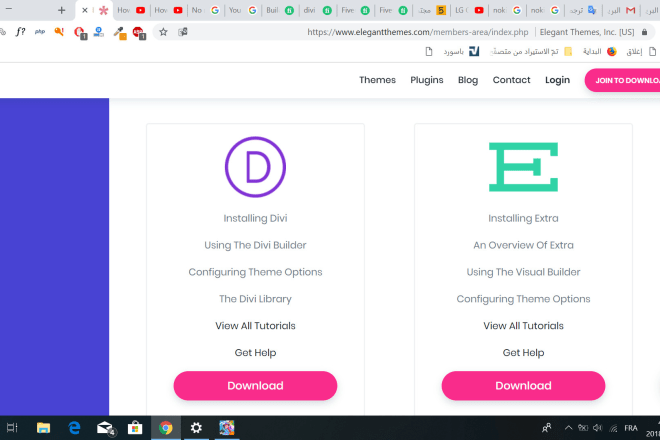Screen dimensions: 660x440
Task: View All Tutorials for Divi
Action: [255, 326]
